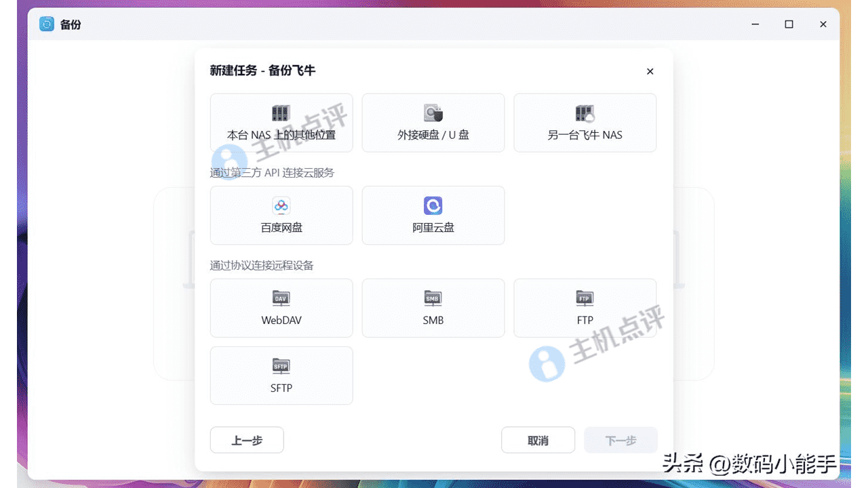The image size is (868, 488).
Task: Open the 百度网盘 cloud service option
Action: (281, 215)
